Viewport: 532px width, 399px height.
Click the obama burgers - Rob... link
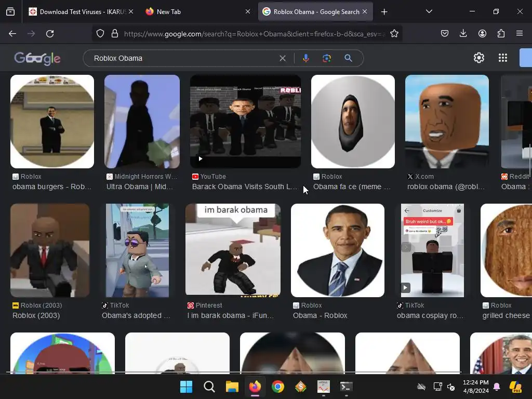pyautogui.click(x=52, y=187)
